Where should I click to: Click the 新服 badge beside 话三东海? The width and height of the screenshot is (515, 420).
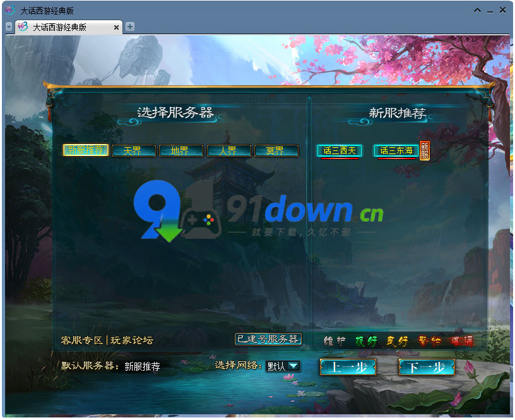pyautogui.click(x=424, y=150)
